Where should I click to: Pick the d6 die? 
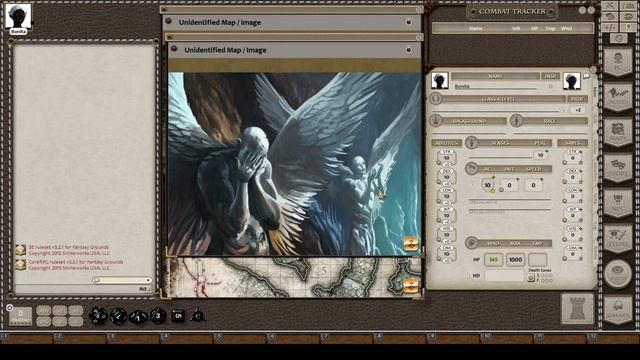(x=178, y=316)
